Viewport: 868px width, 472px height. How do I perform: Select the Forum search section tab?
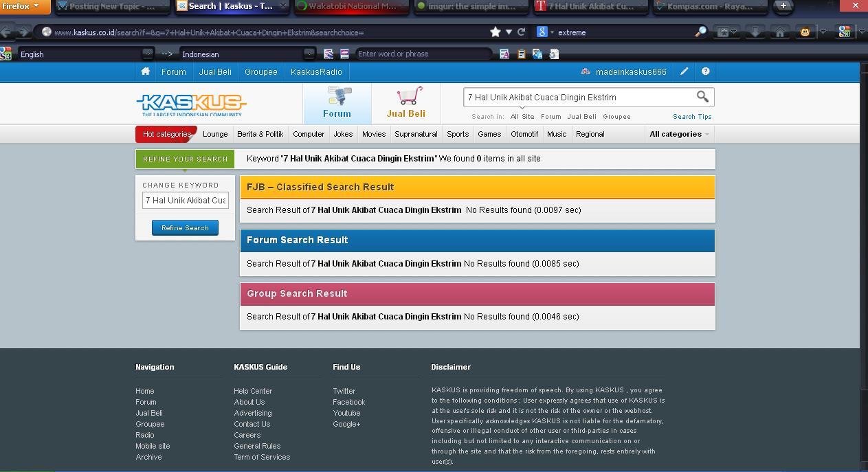point(337,103)
